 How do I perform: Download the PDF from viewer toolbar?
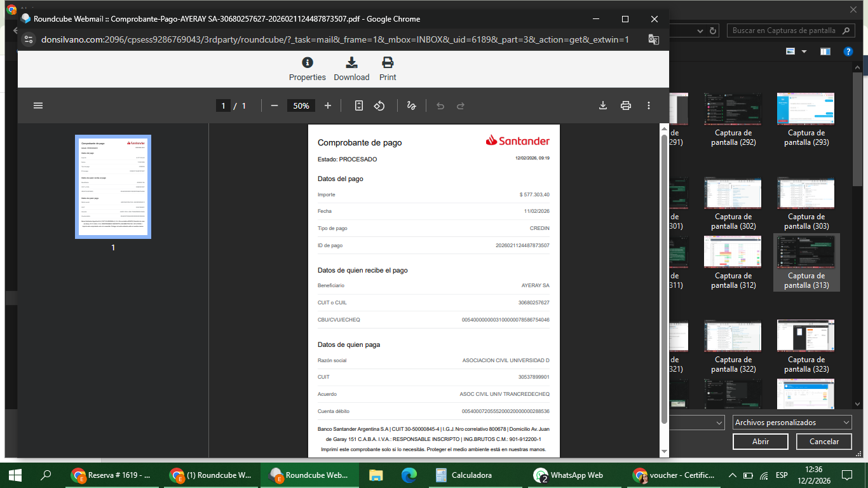(x=603, y=105)
